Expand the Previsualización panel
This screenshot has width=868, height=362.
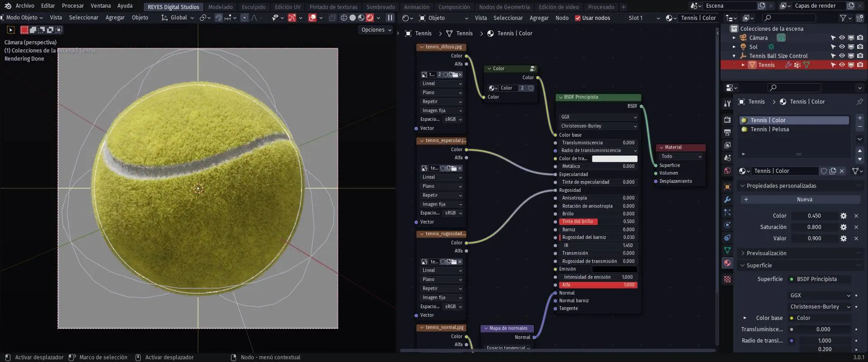766,253
